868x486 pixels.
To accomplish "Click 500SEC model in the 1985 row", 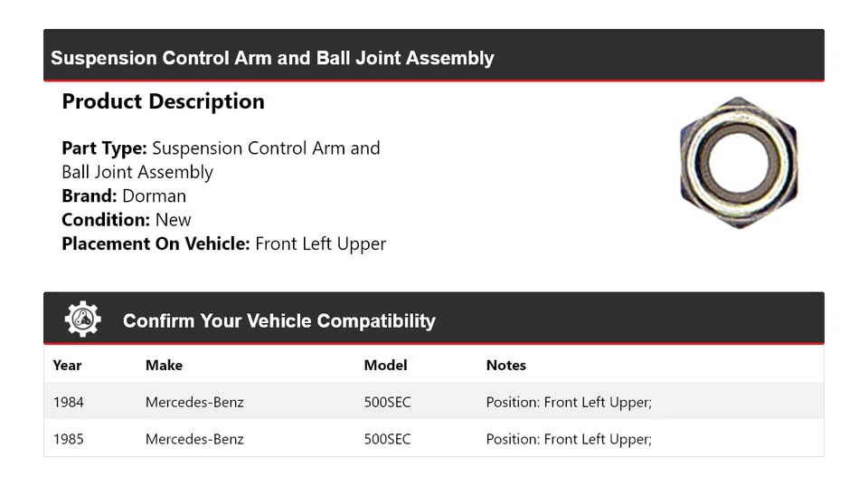I will coord(387,439).
